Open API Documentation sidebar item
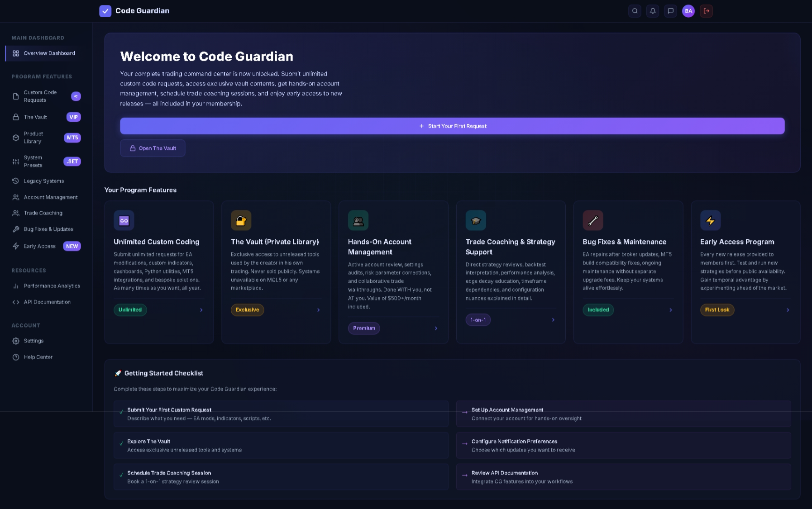Viewport: 812px width, 509px height. pos(46,302)
